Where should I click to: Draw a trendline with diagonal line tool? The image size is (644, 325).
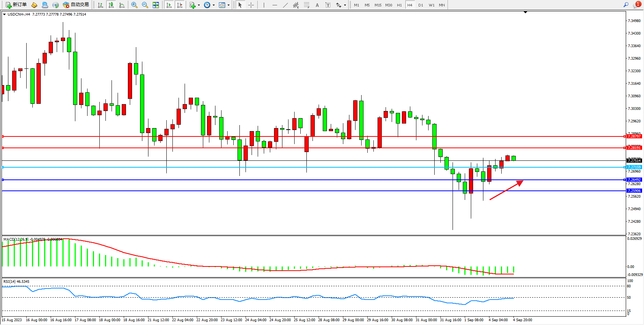(285, 5)
